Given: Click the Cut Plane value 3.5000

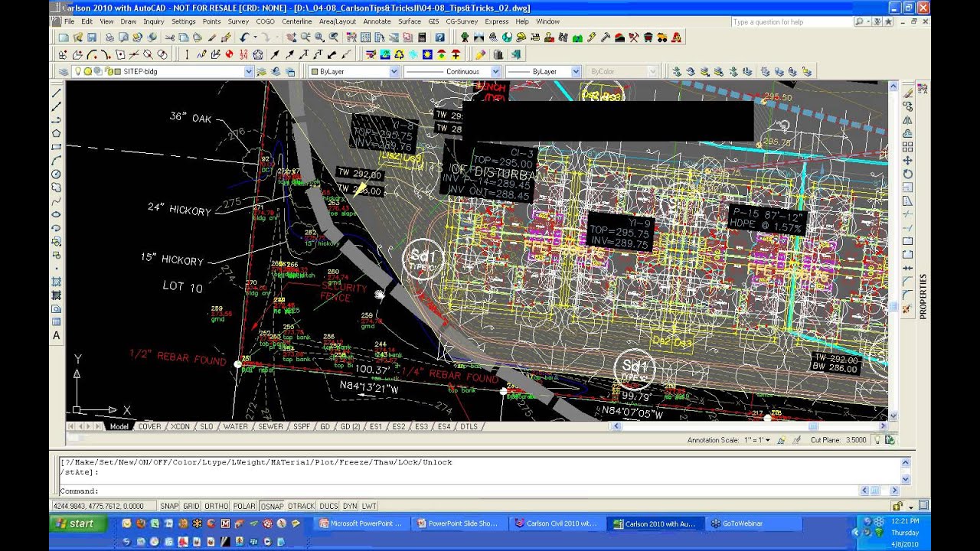Looking at the screenshot, I should pos(855,440).
